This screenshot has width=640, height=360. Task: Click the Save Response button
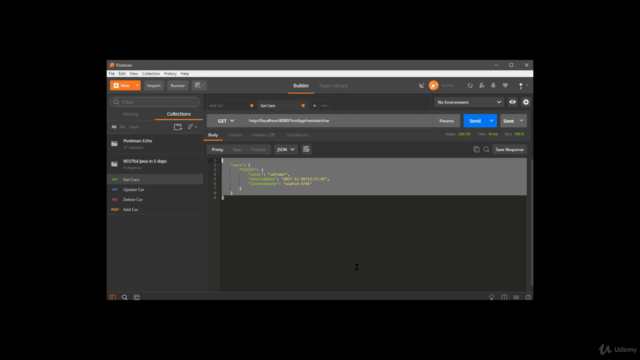509,150
